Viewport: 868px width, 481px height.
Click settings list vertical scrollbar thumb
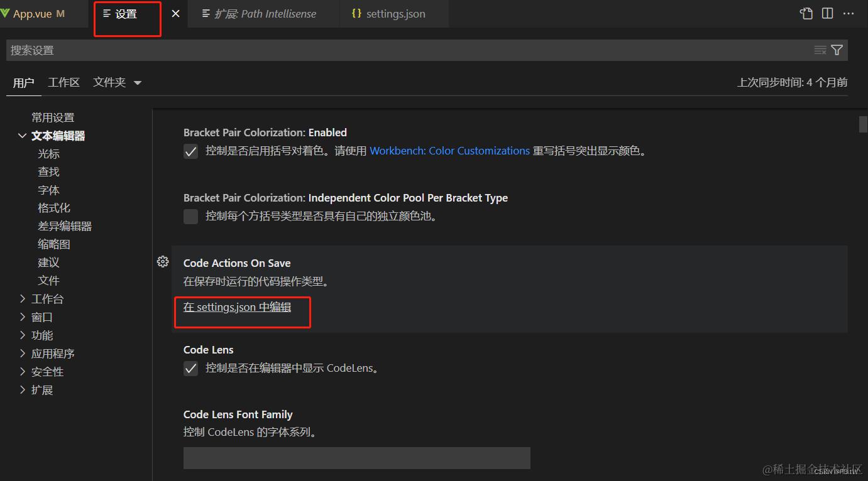click(863, 124)
